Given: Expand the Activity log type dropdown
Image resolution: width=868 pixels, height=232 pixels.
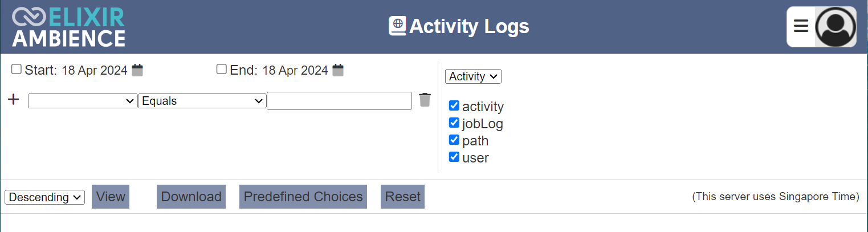Looking at the screenshot, I should coord(473,76).
